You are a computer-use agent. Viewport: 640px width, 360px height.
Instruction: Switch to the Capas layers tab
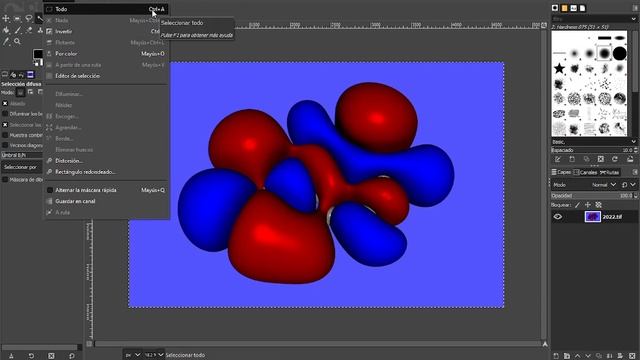pyautogui.click(x=562, y=172)
